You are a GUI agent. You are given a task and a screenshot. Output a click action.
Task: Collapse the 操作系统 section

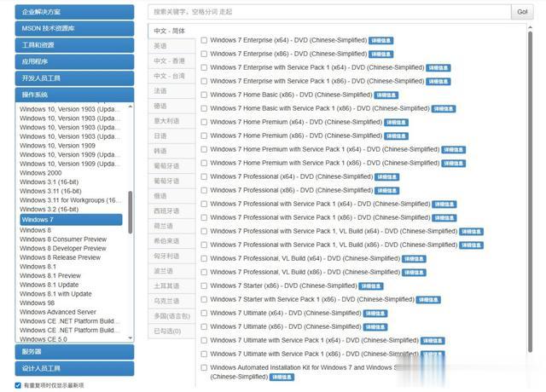click(x=74, y=95)
